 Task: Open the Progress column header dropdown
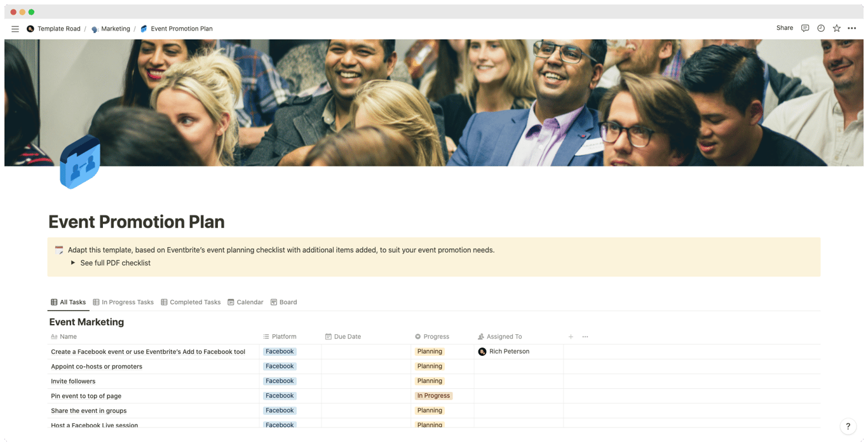435,336
